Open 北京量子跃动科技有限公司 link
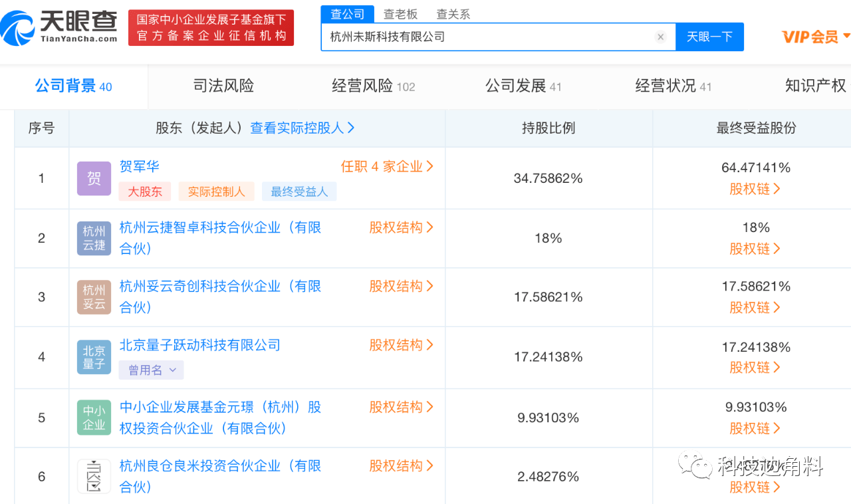This screenshot has width=851, height=504. pyautogui.click(x=199, y=345)
